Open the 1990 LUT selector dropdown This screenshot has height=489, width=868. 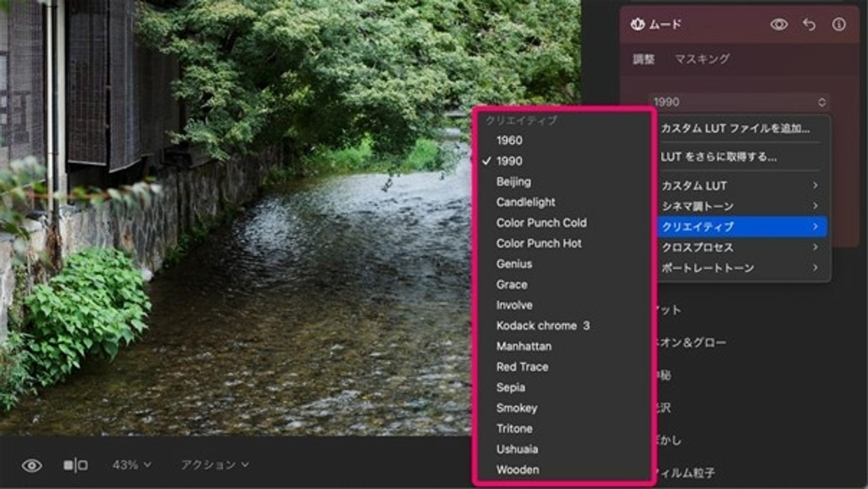739,102
